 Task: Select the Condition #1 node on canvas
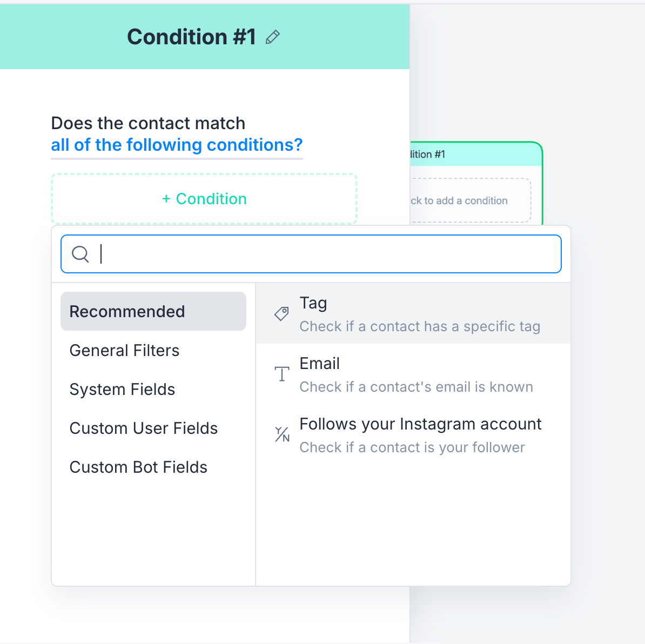click(476, 155)
